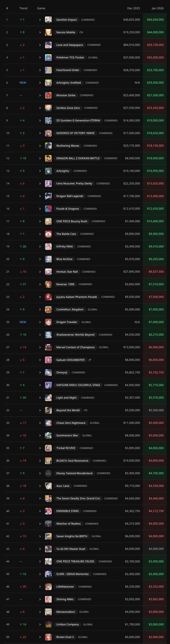The image size is (170, 644).
Task: Click the Monster Strike game icon
Action: 48,95
